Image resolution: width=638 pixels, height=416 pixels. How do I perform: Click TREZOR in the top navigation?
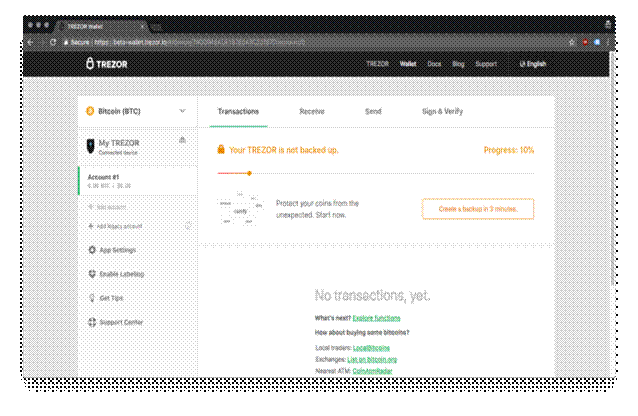[x=377, y=63]
